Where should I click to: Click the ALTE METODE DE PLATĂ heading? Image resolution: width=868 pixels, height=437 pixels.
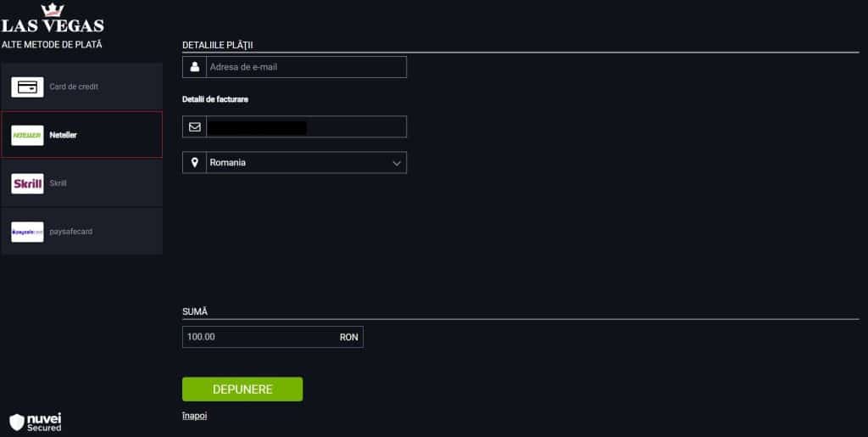[x=52, y=44]
